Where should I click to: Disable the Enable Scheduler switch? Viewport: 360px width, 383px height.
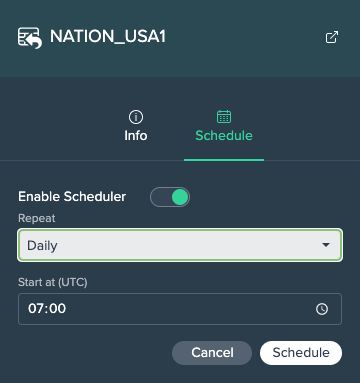[x=170, y=197]
